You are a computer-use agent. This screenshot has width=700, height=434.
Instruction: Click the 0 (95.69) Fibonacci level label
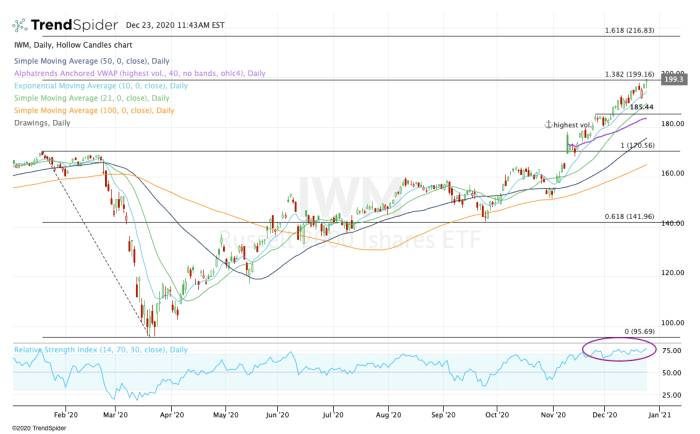[x=639, y=331]
